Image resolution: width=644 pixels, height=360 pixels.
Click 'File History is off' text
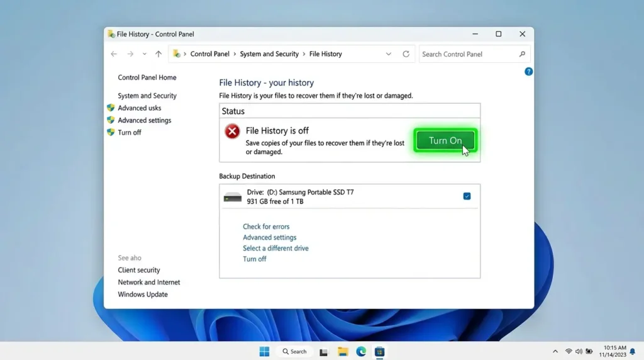[277, 131]
